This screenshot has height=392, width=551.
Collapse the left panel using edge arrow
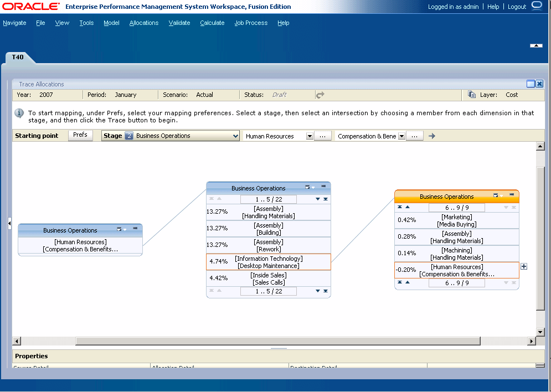pyautogui.click(x=9, y=224)
